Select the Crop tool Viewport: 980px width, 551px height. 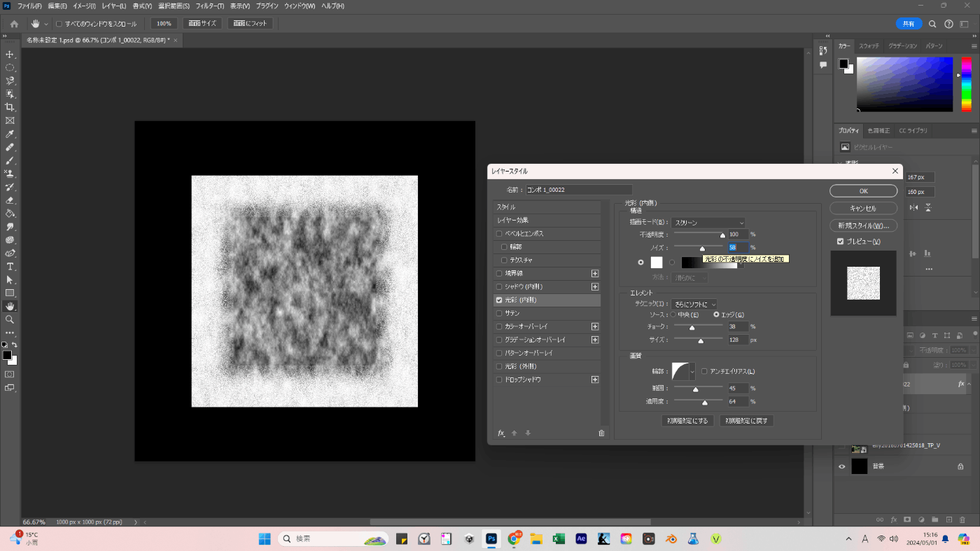point(10,107)
